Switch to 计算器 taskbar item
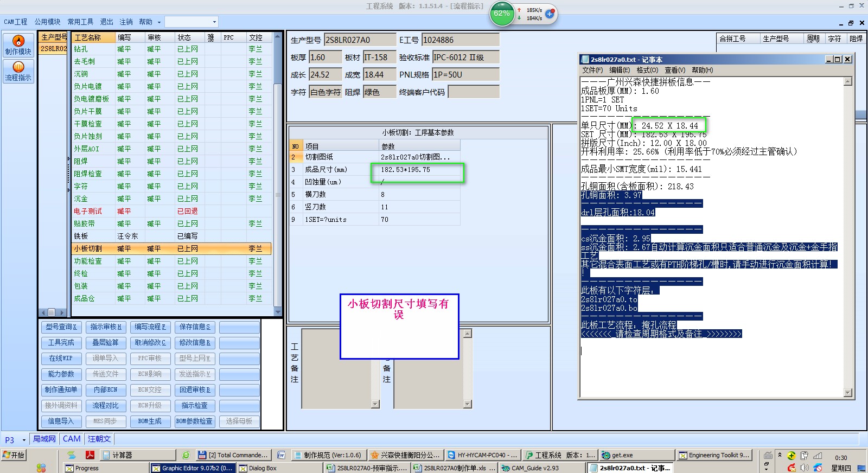 [138, 455]
